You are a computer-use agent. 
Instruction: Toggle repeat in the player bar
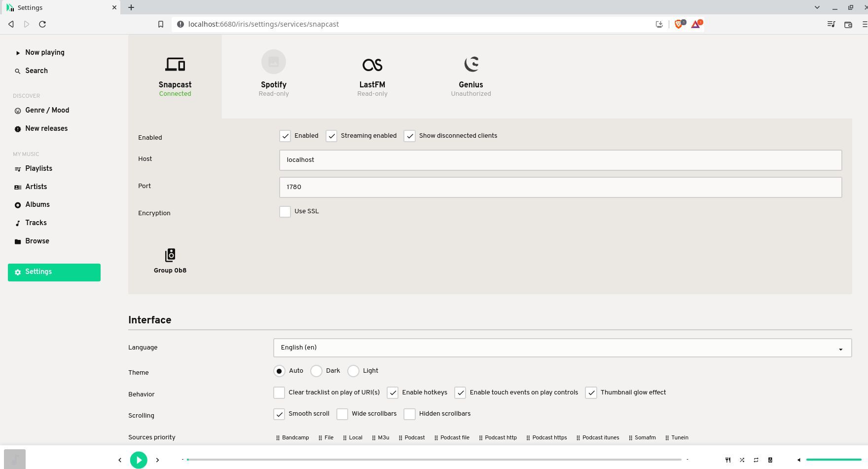[756, 460]
